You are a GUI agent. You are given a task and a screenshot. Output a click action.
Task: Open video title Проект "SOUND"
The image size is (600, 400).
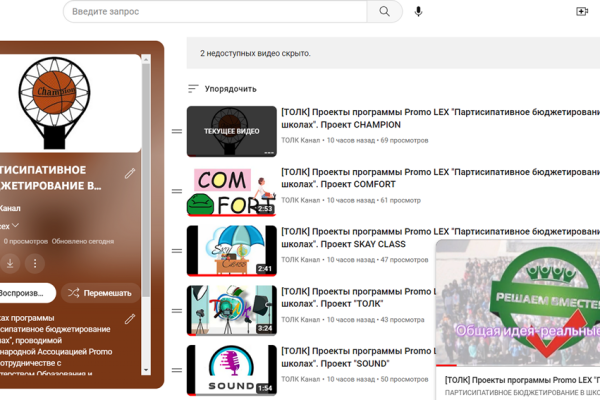tap(358, 357)
